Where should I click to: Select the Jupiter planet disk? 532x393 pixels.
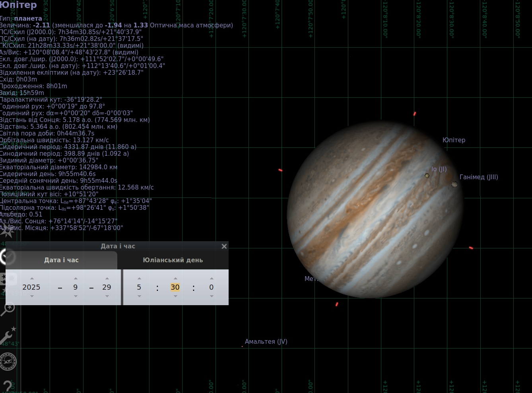pos(375,209)
